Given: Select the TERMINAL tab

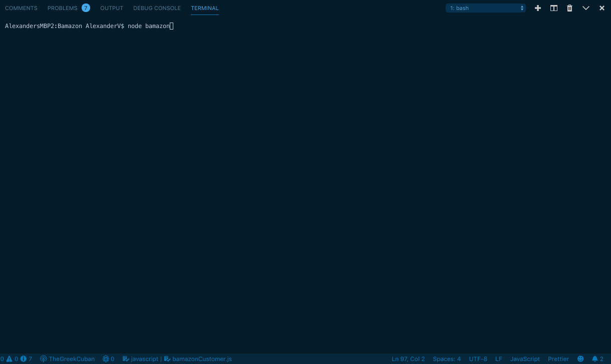Looking at the screenshot, I should 205,8.
